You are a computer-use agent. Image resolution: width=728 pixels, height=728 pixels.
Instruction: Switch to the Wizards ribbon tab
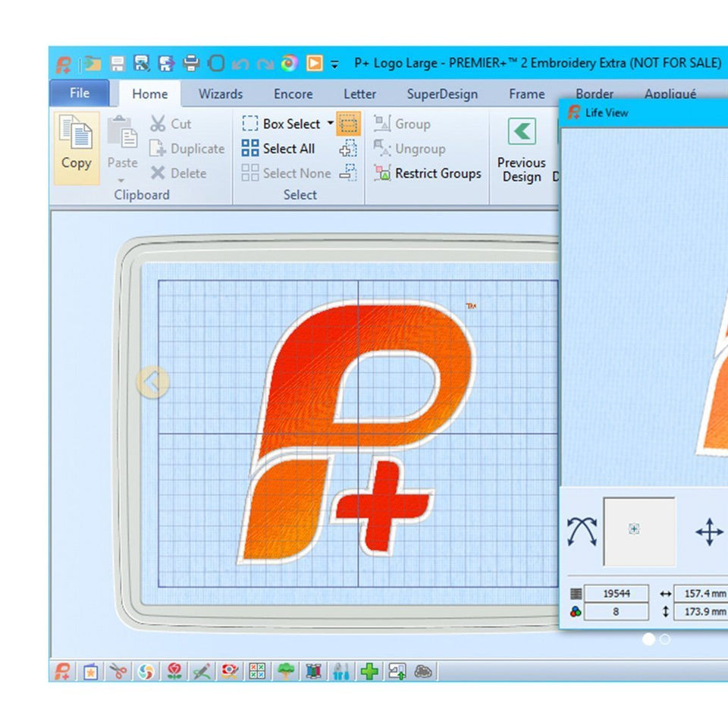221,94
